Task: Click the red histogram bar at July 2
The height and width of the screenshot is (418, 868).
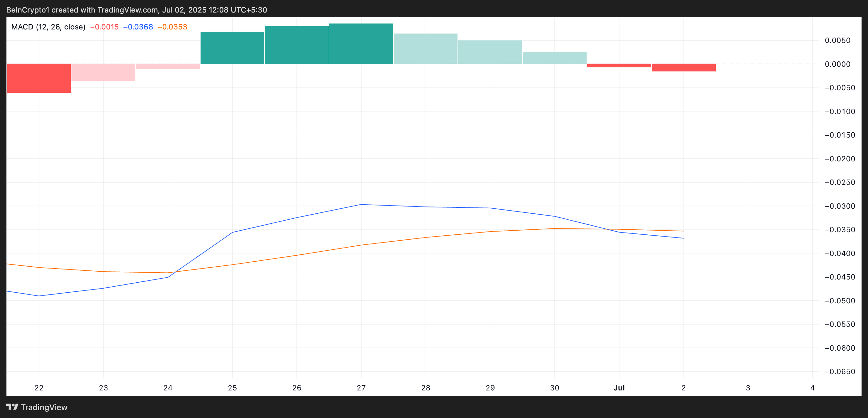Action: (x=683, y=67)
